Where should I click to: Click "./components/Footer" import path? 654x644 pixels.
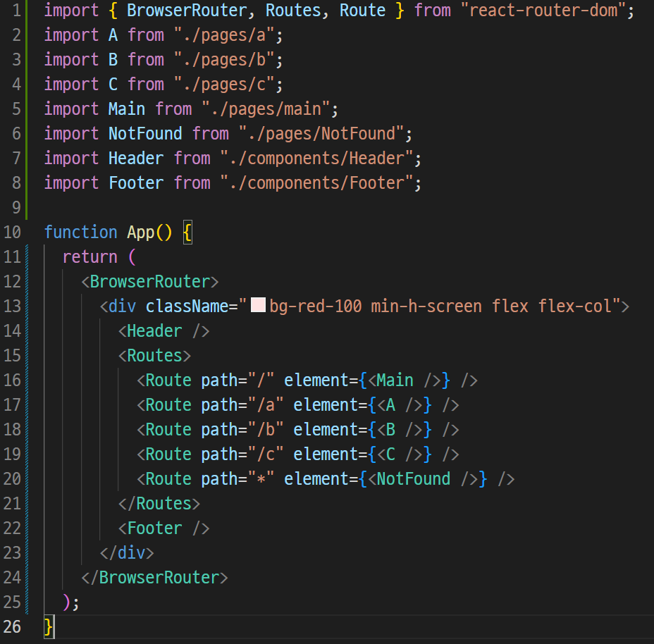click(317, 182)
